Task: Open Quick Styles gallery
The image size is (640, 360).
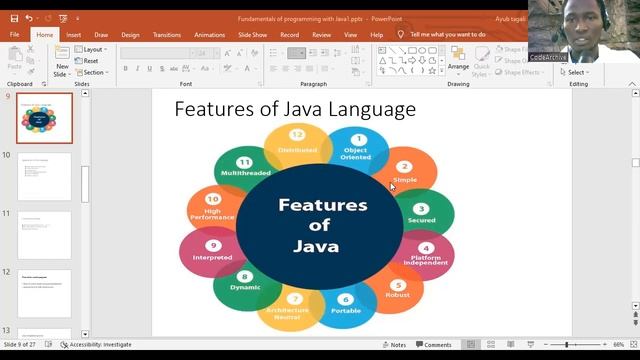Action: (481, 61)
